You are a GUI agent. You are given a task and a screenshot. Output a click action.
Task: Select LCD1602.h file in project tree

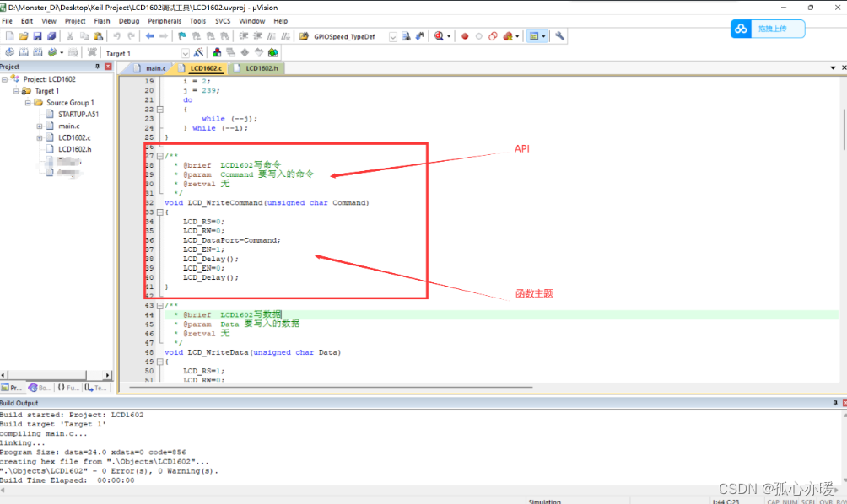click(74, 149)
